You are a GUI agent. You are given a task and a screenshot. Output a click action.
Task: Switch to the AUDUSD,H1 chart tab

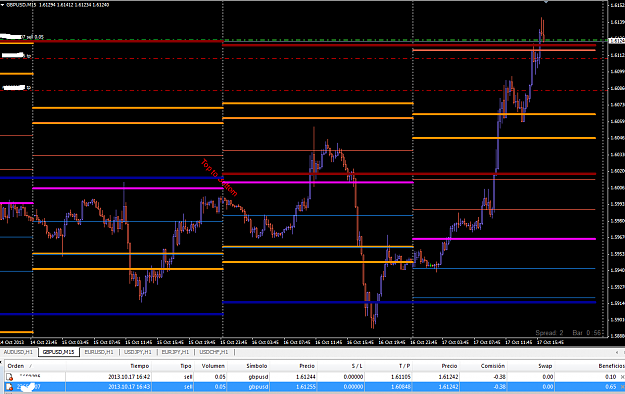(18, 352)
